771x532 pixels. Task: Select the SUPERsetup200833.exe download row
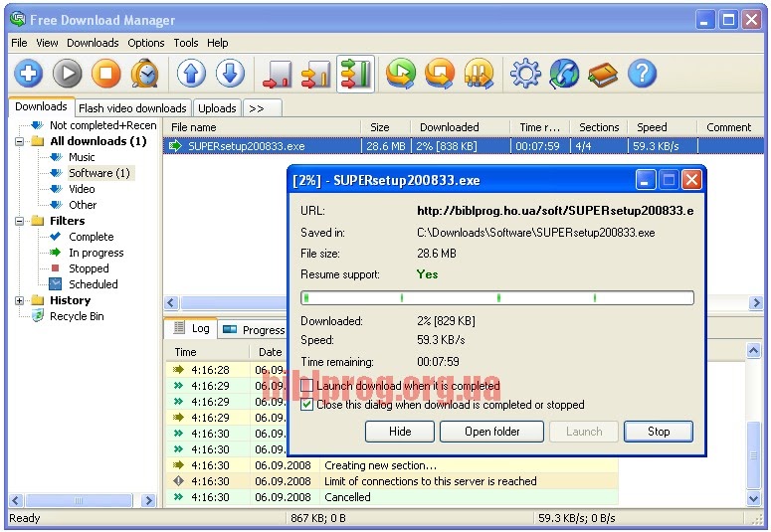(464, 146)
